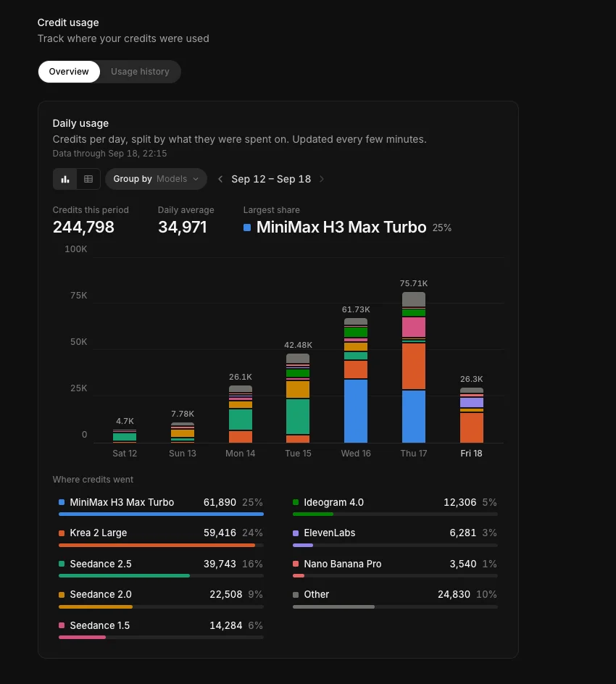Click the Seedance 2.0 amber swatch

point(62,595)
